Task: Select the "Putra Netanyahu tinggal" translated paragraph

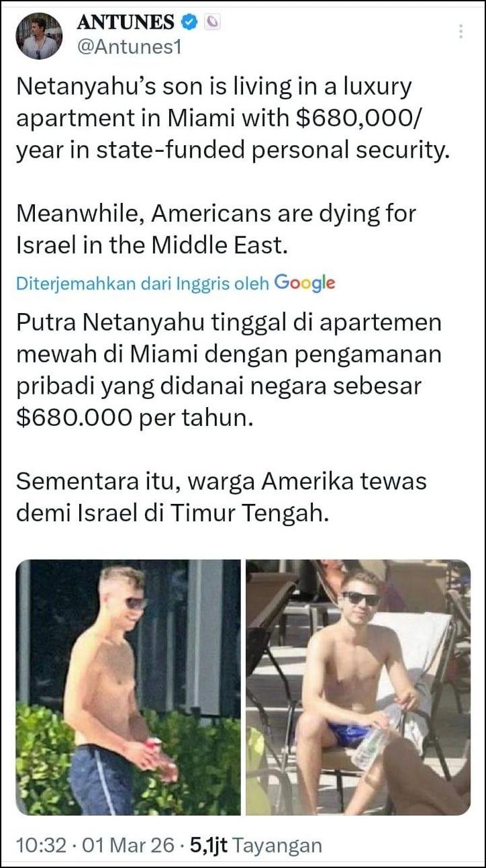Action: pyautogui.click(x=229, y=370)
